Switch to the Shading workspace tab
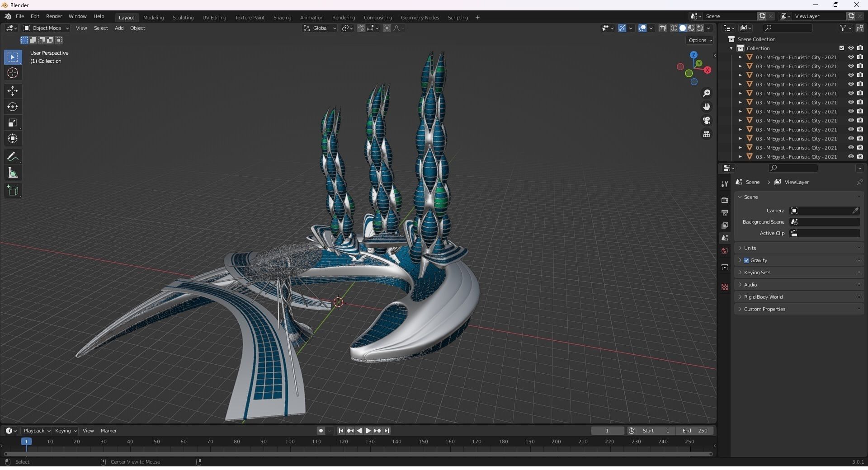The height and width of the screenshot is (470, 868). click(282, 17)
